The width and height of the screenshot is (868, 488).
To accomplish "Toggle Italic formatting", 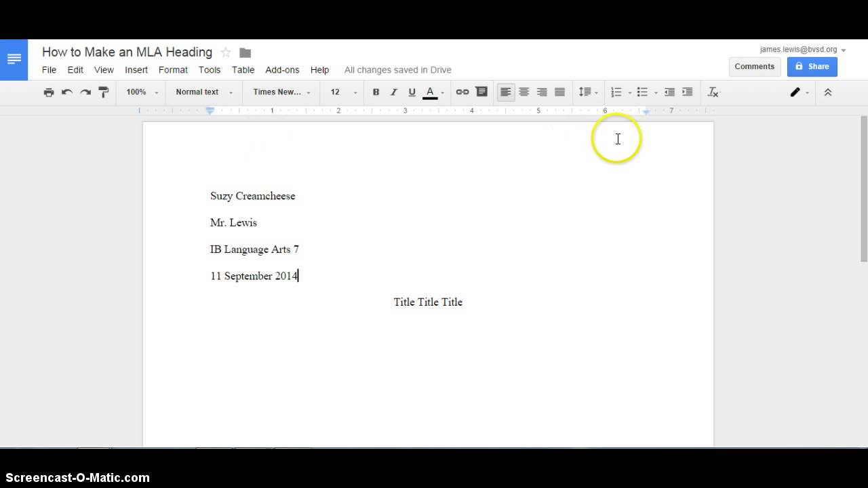I will tap(393, 92).
